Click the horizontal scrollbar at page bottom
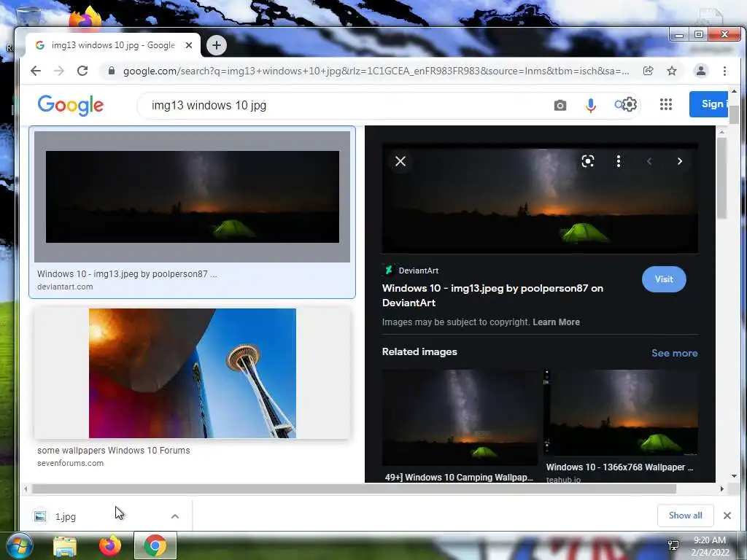The image size is (747, 560). tap(354, 489)
